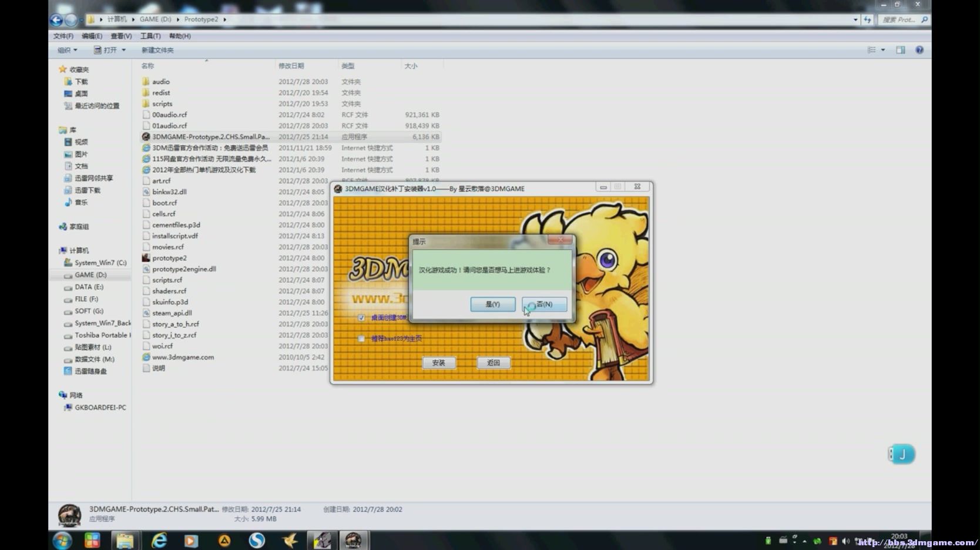Click the refresh button beside the address bar
Image resolution: width=980 pixels, height=550 pixels.
(x=867, y=19)
